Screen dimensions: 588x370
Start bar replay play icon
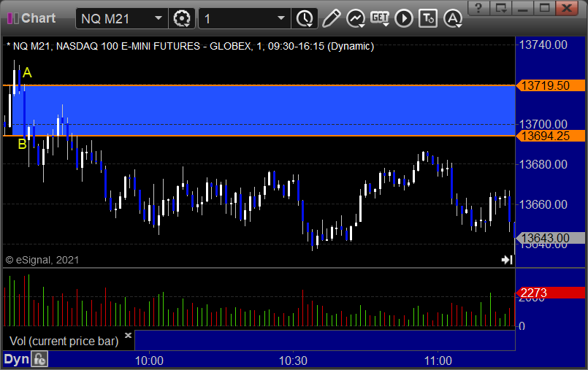click(x=403, y=18)
